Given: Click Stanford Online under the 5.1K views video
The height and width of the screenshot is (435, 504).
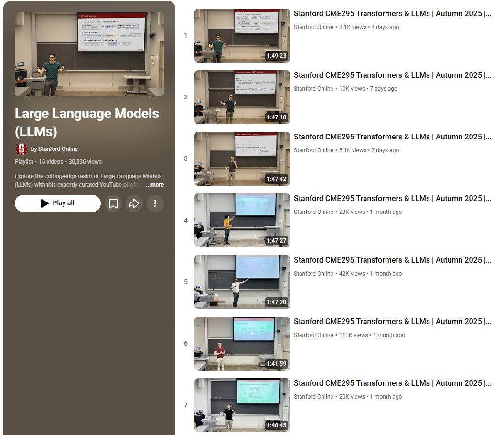Looking at the screenshot, I should (x=313, y=150).
